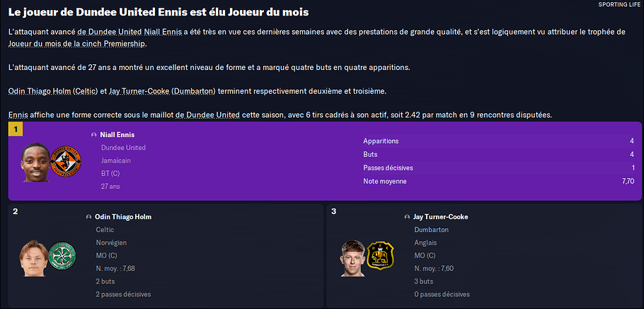Image resolution: width=644 pixels, height=309 pixels.
Task: Click the gold rank 1 badge
Action: click(16, 129)
